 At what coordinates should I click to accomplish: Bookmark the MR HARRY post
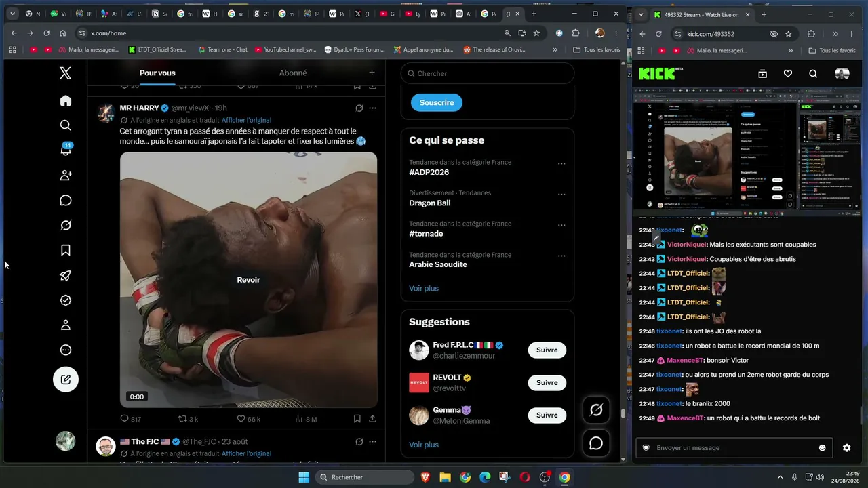point(357,419)
